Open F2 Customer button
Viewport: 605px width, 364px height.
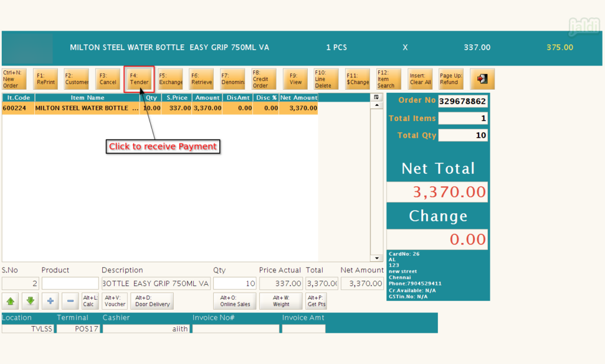tap(76, 79)
